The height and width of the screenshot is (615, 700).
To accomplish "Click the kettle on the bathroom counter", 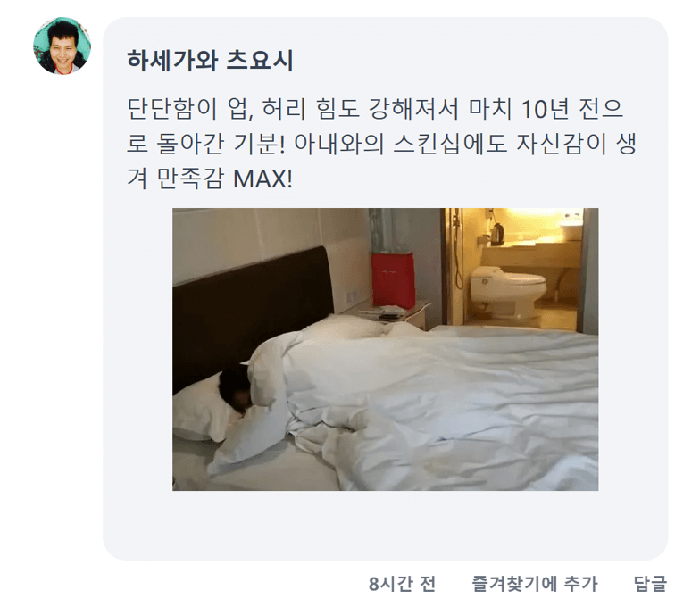I will (x=498, y=234).
